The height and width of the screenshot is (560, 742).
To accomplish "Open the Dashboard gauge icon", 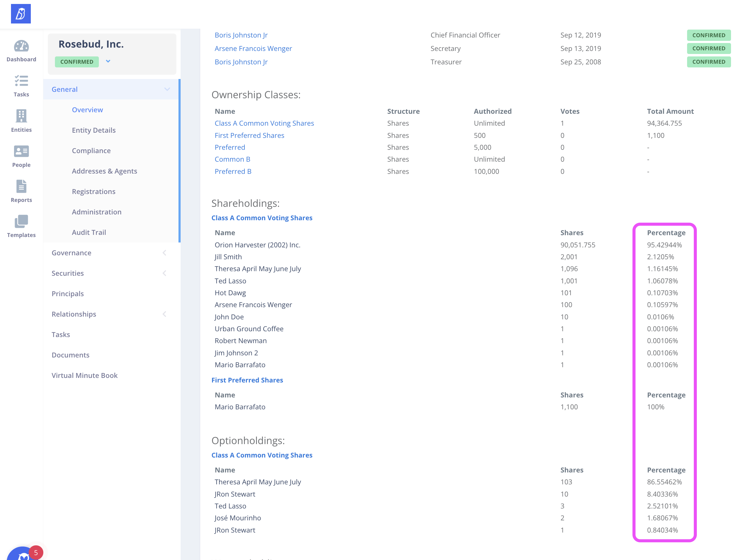I will click(x=21, y=47).
